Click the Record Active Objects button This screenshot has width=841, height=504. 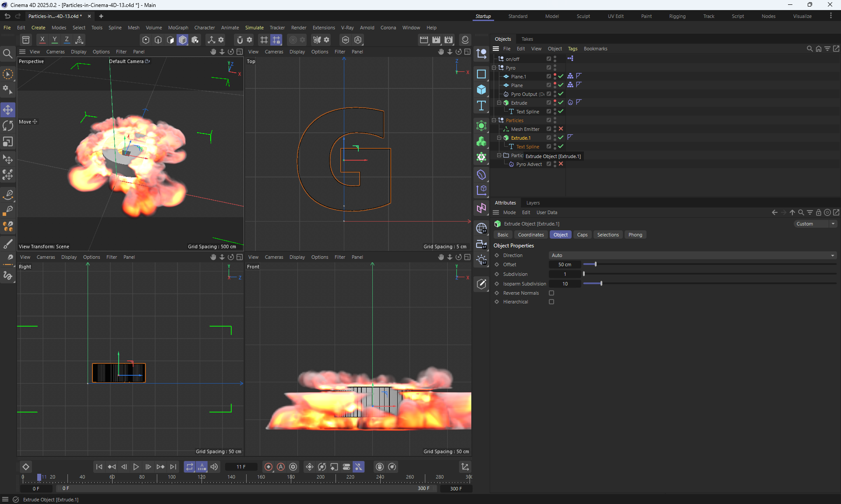coord(269,467)
